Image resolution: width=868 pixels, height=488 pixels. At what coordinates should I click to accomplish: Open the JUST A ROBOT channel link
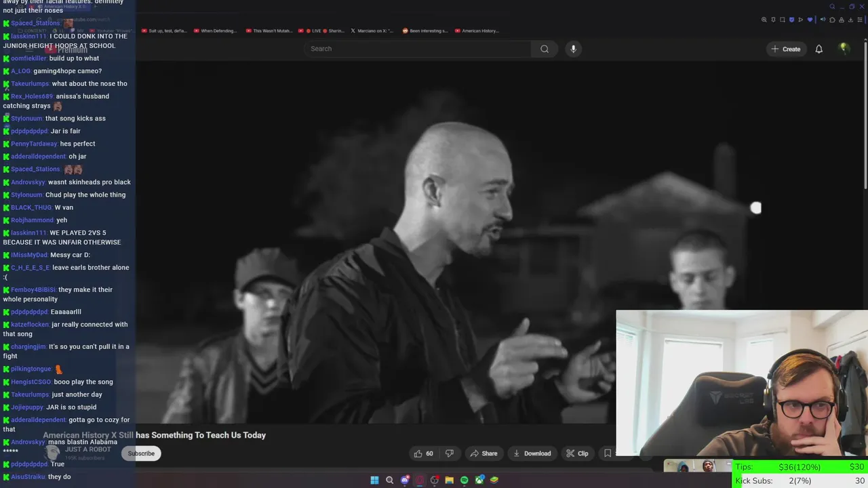pos(87,449)
